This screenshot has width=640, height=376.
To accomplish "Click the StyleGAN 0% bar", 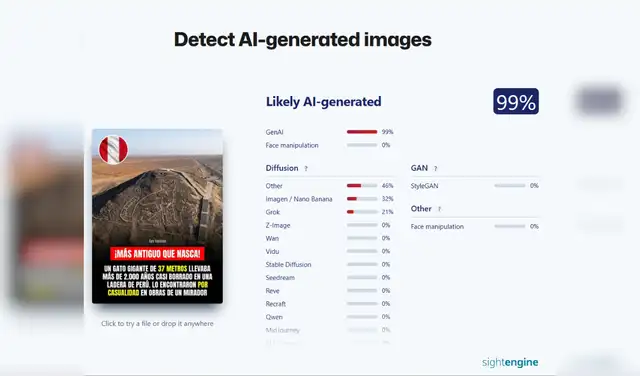I will (x=510, y=185).
